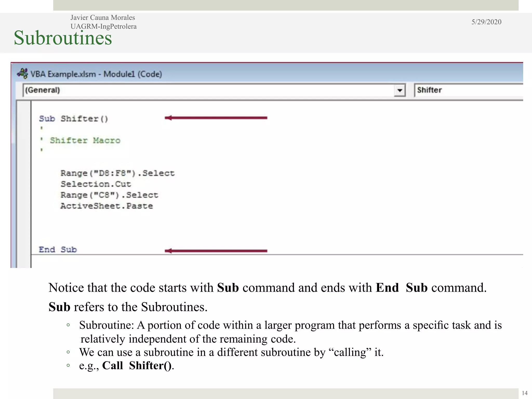Click the date 5/29/2020
This screenshot has width=532, height=399.
coord(486,22)
